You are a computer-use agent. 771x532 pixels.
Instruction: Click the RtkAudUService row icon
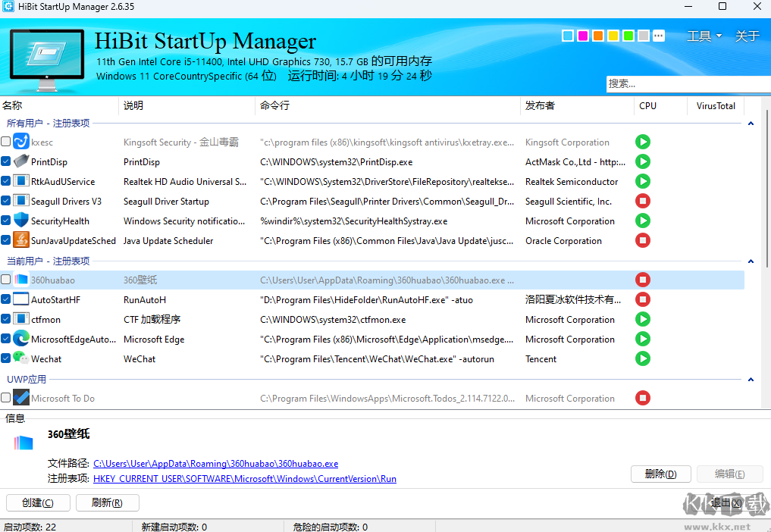[21, 181]
